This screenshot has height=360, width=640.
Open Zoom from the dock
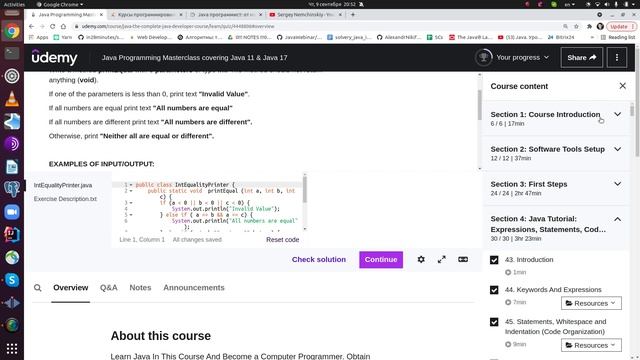tap(12, 212)
